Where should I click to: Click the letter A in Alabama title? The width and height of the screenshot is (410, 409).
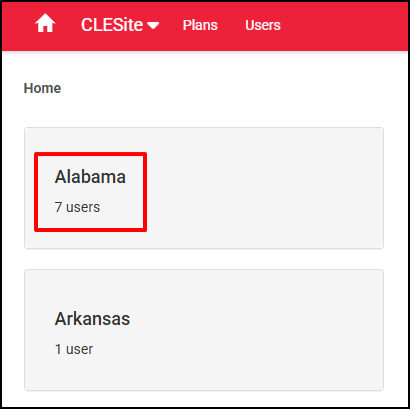(60, 177)
